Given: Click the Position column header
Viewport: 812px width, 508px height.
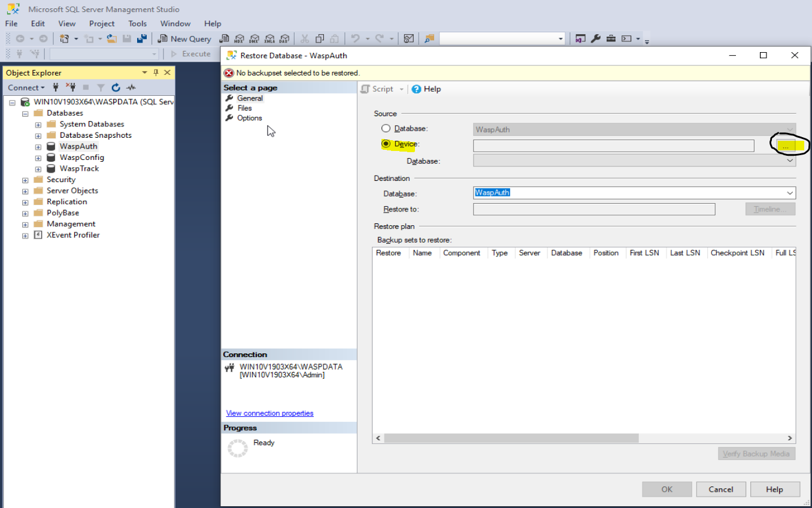Looking at the screenshot, I should pos(607,253).
